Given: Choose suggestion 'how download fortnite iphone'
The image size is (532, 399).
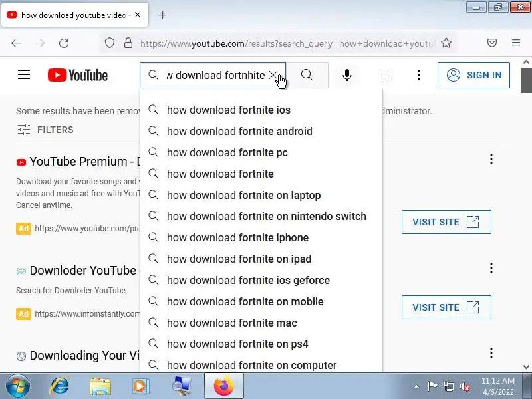Looking at the screenshot, I should pyautogui.click(x=261, y=238).
